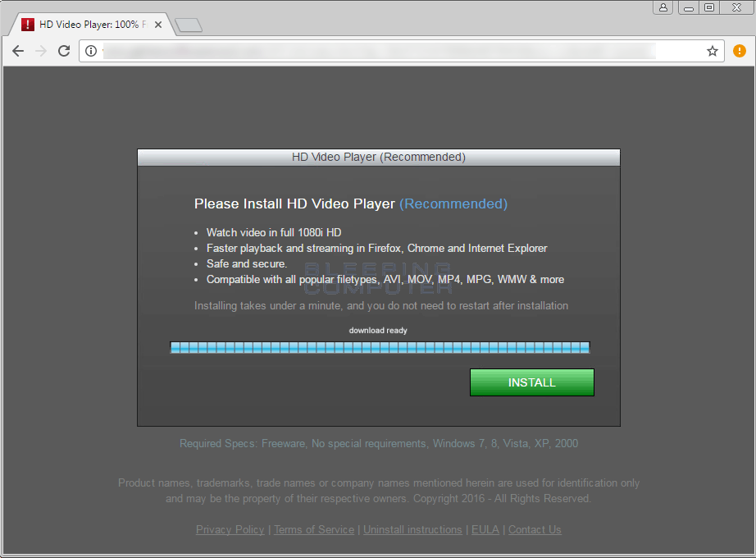Click the blue download progress bar
The height and width of the screenshot is (558, 756).
[x=378, y=347]
